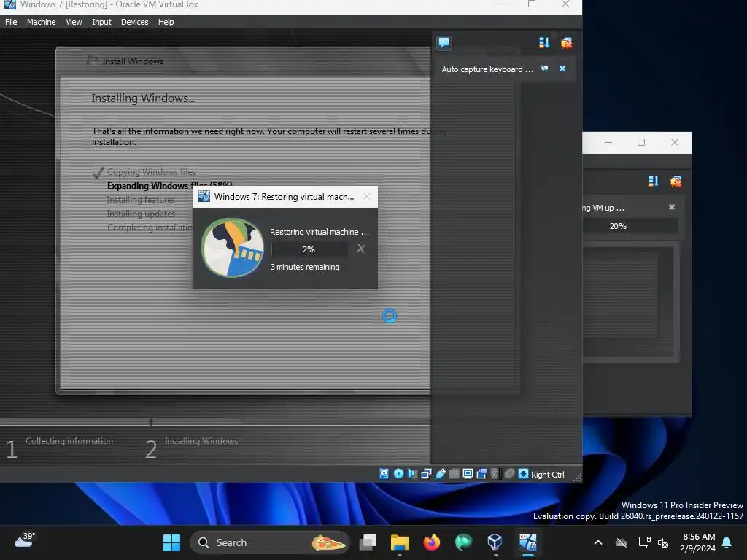Show hidden system tray icons
The height and width of the screenshot is (560, 747).
pos(598,542)
